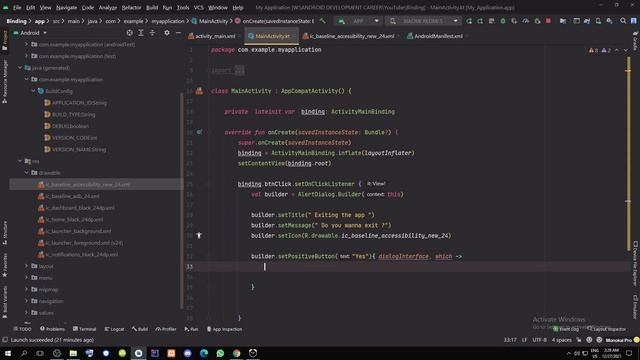Open the Project side tab
Image resolution: width=640 pixels, height=360 pixels.
point(5,41)
